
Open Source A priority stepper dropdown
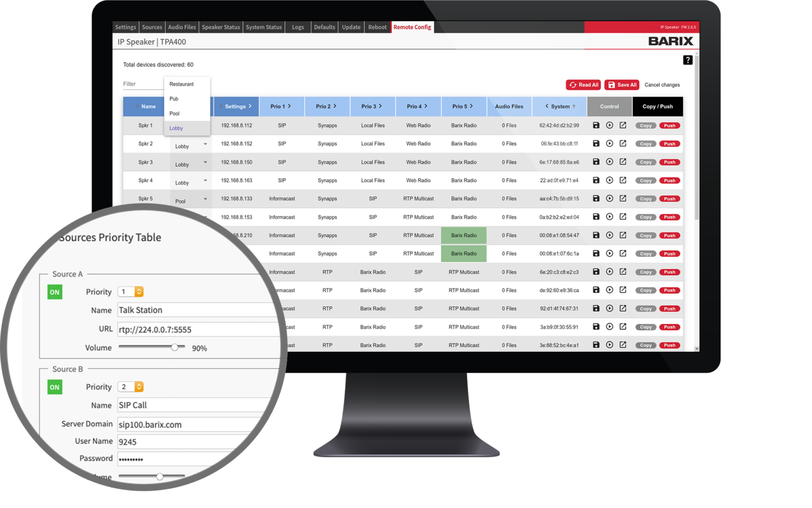click(x=139, y=292)
